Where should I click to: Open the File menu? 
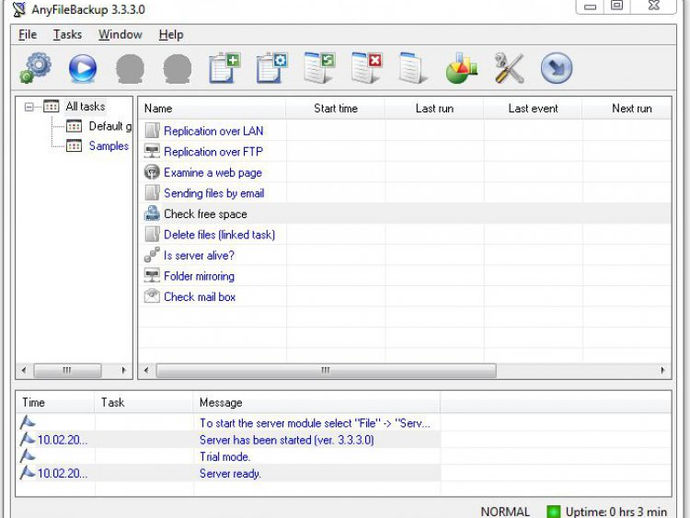pyautogui.click(x=27, y=34)
